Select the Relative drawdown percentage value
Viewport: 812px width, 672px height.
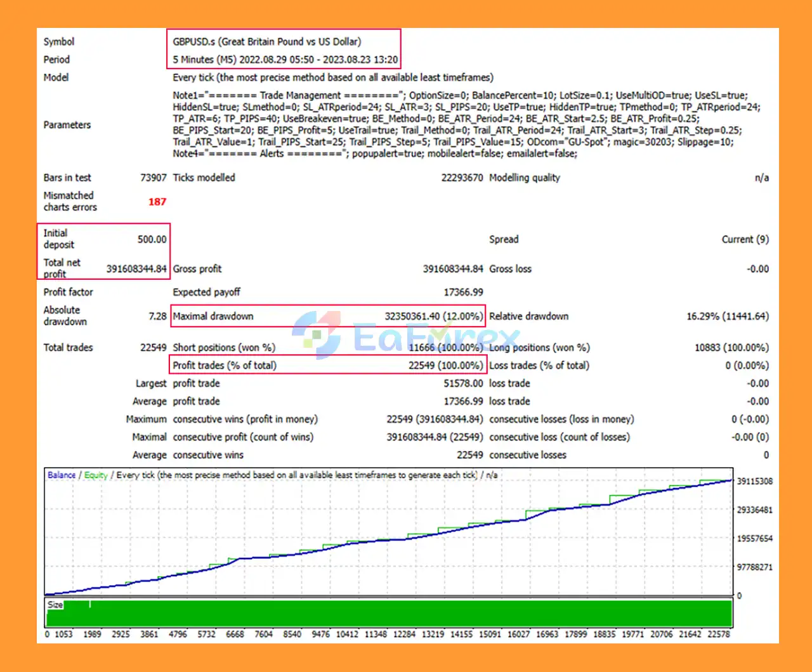(727, 316)
